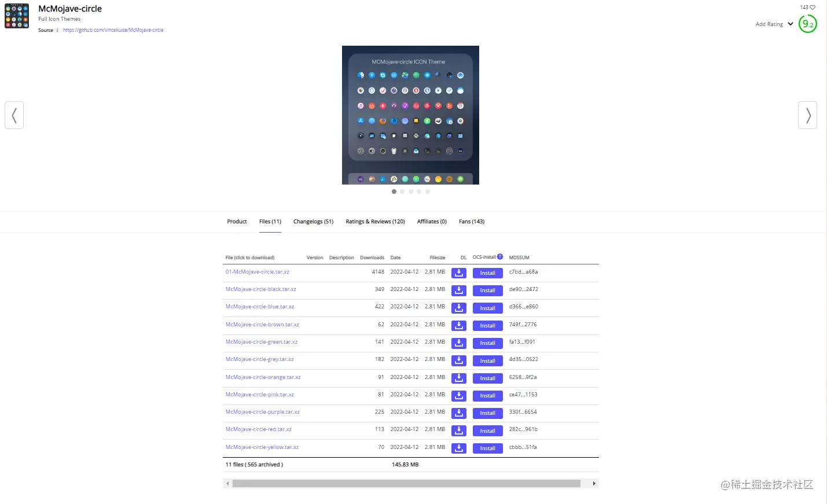
Task: Click Install for McMojave-circle-blue.tar.xz
Action: 488,308
